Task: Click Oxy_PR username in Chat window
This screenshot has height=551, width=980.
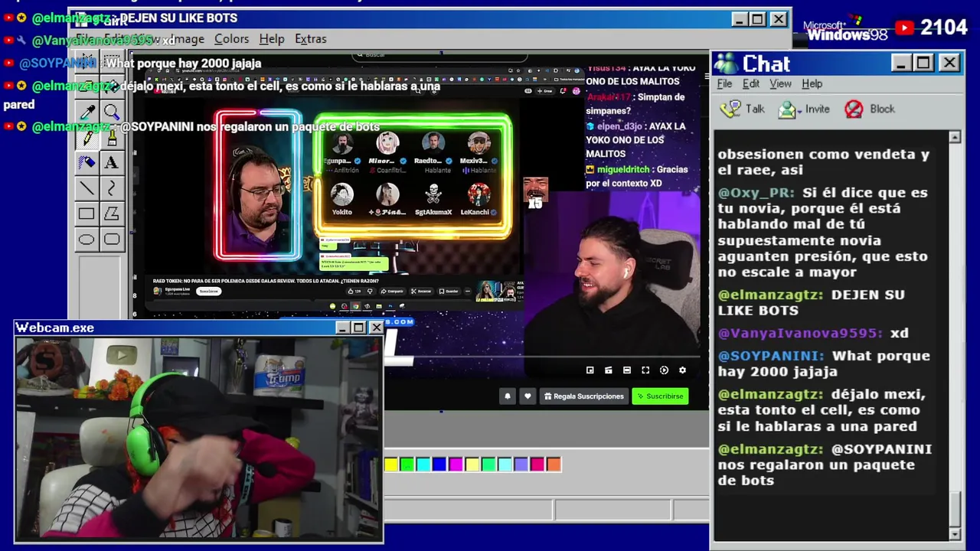Action: tap(756, 193)
